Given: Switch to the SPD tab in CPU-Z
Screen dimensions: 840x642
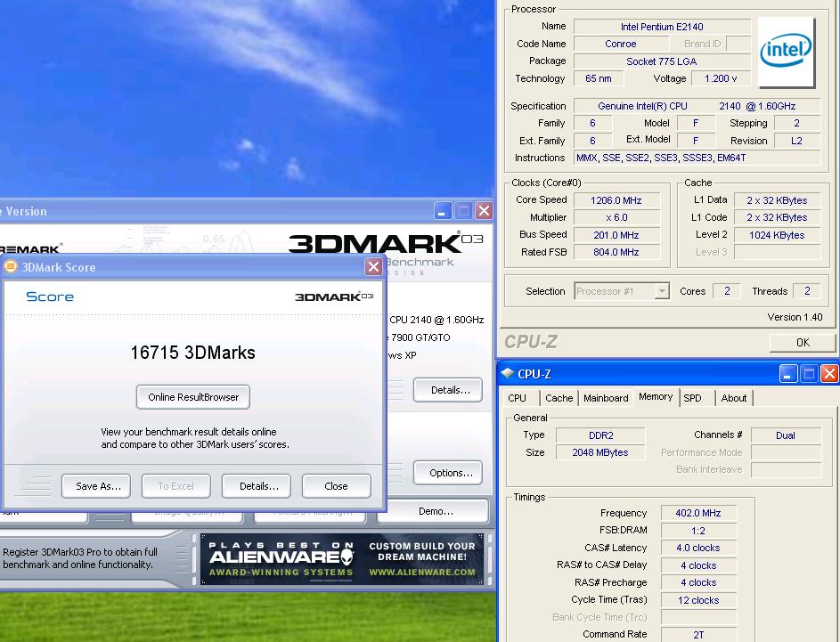Looking at the screenshot, I should click(x=693, y=398).
